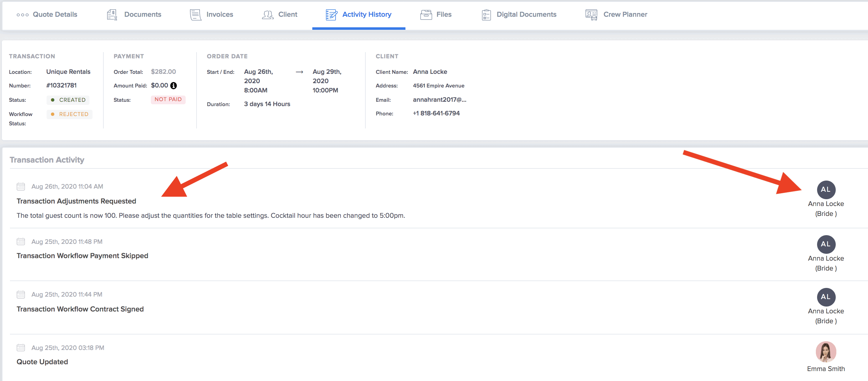Screen dimensions: 868x381
Task: Click the Transaction Activity heading
Action: (x=47, y=160)
